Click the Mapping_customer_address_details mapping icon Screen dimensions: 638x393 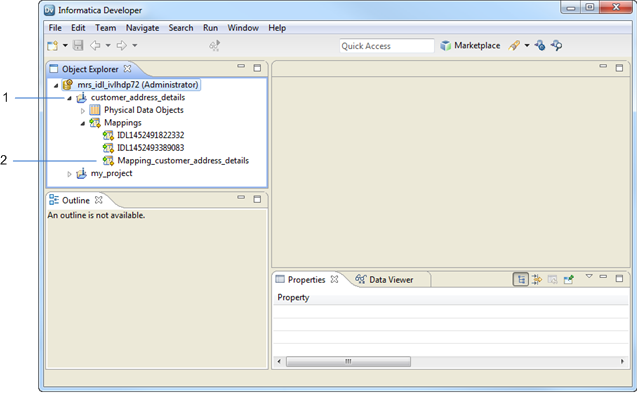(x=108, y=161)
